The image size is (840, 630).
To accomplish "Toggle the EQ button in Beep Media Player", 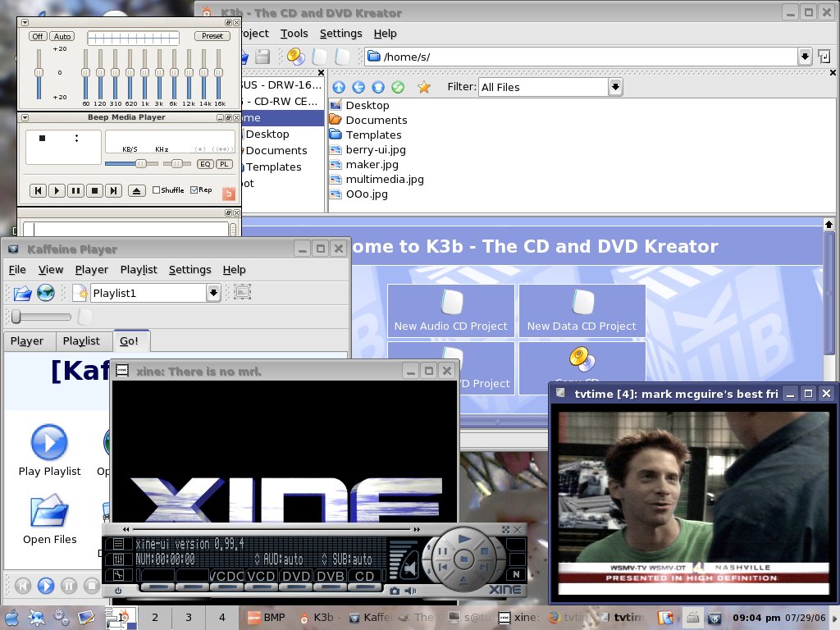I will click(x=205, y=164).
